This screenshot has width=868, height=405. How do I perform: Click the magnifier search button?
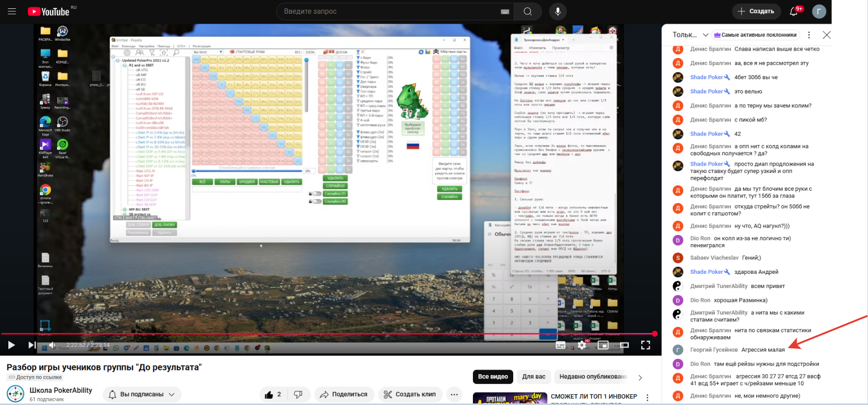tap(527, 11)
